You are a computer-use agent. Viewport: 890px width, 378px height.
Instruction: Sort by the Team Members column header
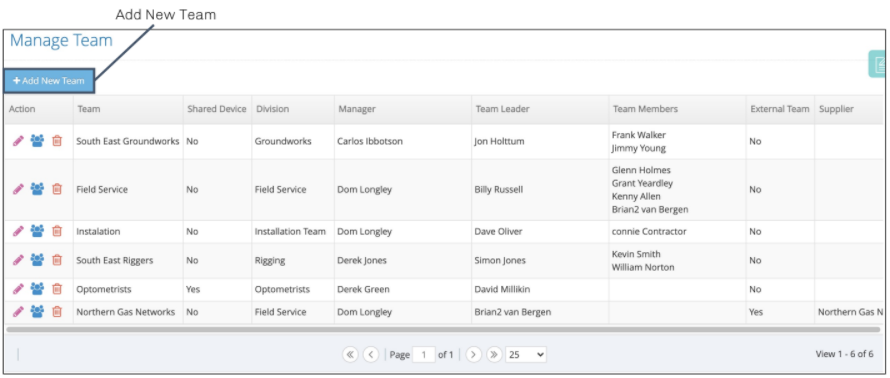point(645,109)
